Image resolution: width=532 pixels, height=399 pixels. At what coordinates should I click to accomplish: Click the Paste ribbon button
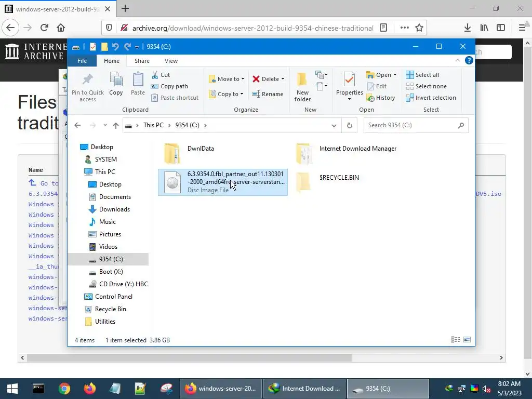coord(138,84)
